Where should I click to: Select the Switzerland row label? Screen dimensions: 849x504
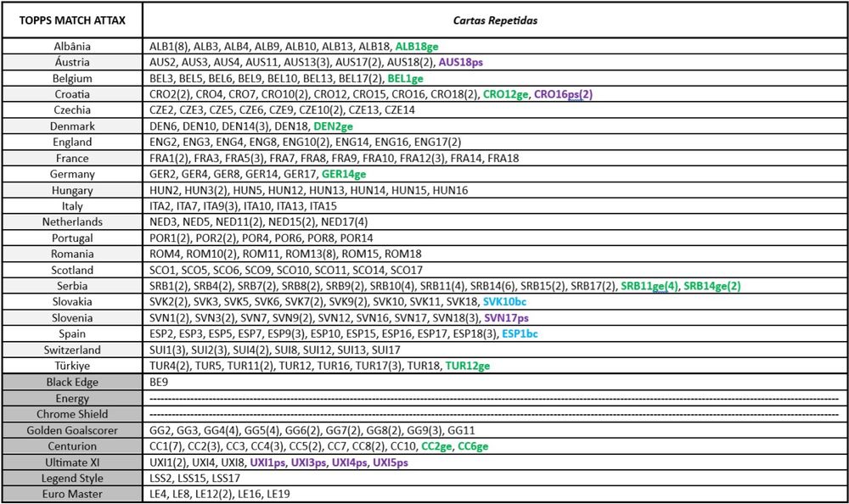pos(72,350)
